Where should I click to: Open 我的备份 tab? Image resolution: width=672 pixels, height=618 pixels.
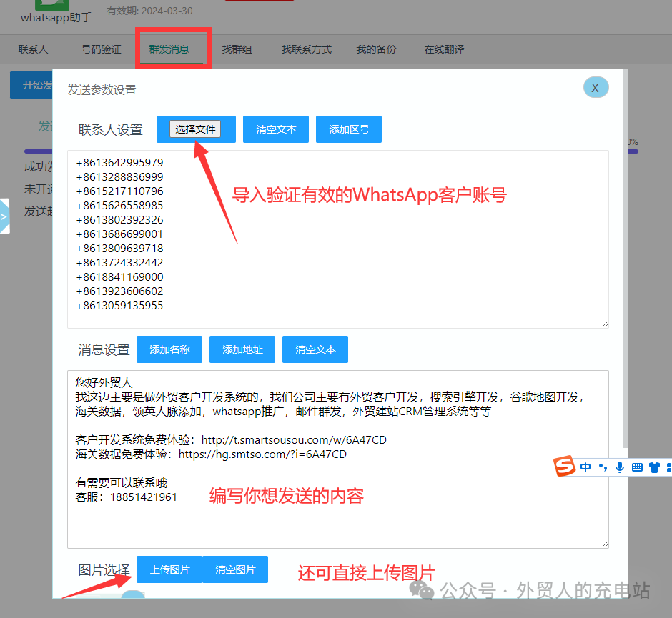376,50
